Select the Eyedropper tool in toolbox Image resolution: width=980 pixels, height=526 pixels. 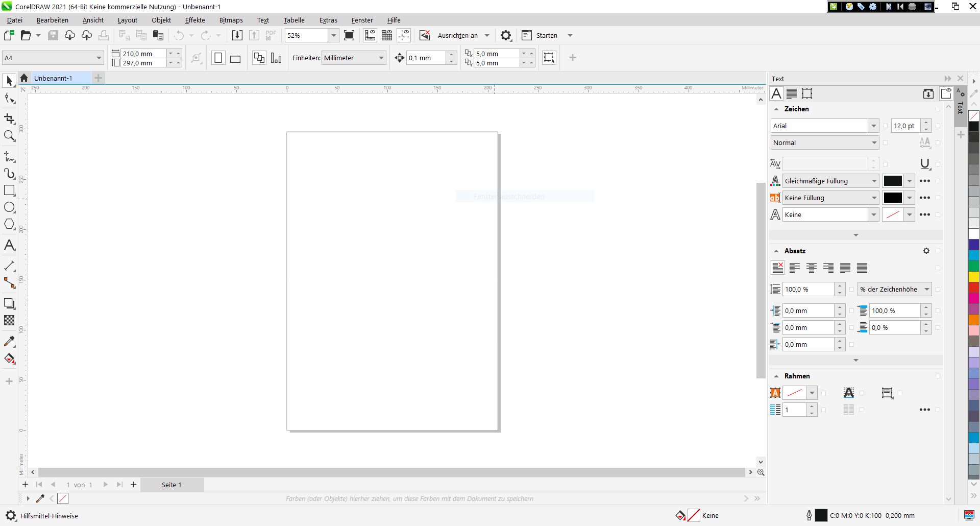pyautogui.click(x=9, y=341)
